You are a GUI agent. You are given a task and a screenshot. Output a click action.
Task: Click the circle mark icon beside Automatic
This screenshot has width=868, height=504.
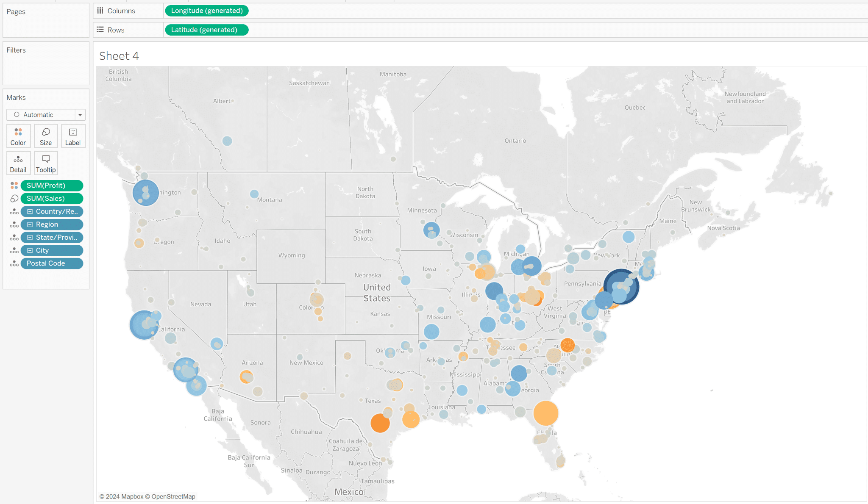tap(17, 114)
